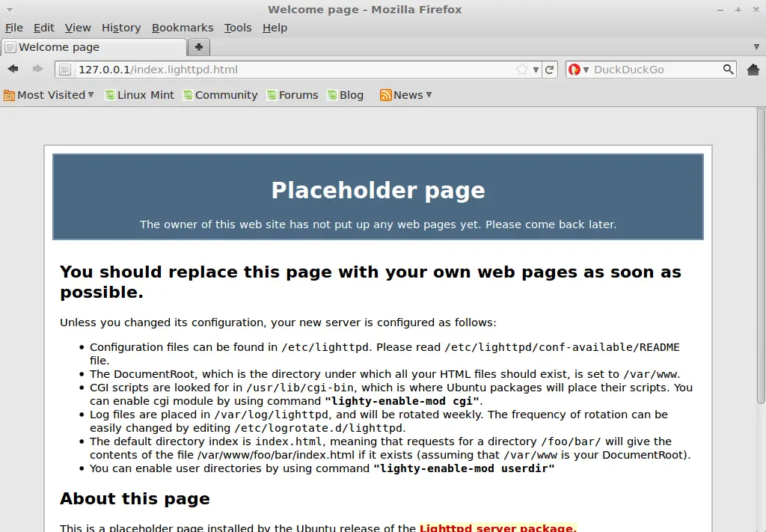This screenshot has height=532, width=766.
Task: Close the Firefox window
Action: [x=756, y=10]
